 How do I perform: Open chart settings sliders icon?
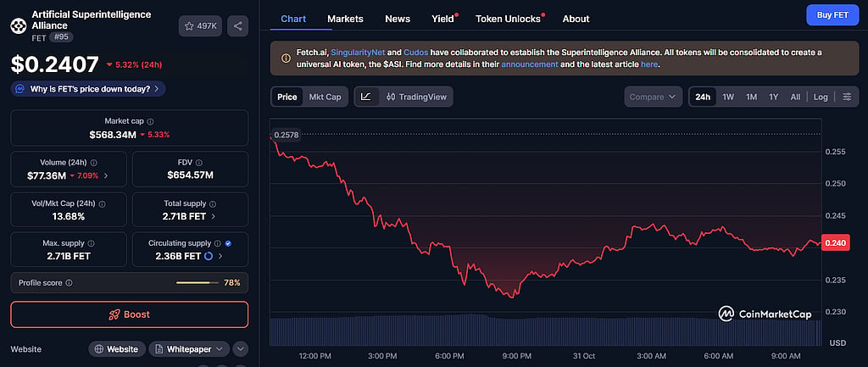coord(847,97)
